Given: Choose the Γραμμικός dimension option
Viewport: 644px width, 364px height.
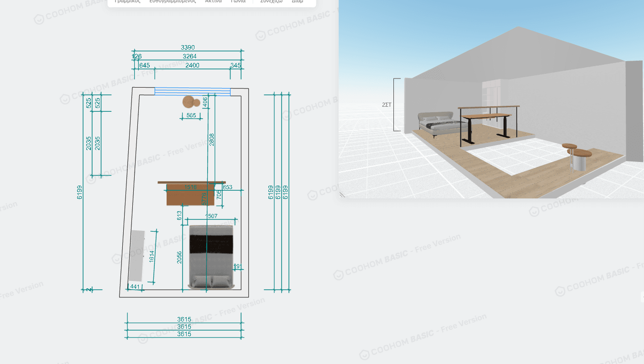Looking at the screenshot, I should (127, 1).
